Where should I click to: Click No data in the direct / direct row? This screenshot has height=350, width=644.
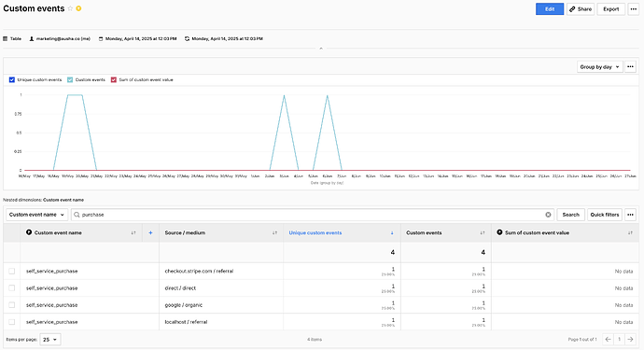[623, 288]
